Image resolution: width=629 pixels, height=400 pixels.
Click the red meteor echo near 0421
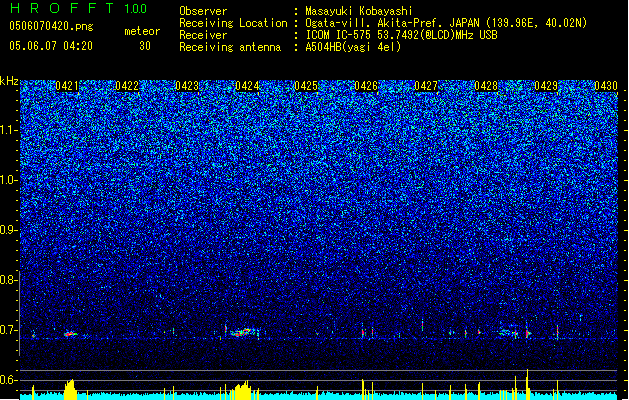click(70, 334)
